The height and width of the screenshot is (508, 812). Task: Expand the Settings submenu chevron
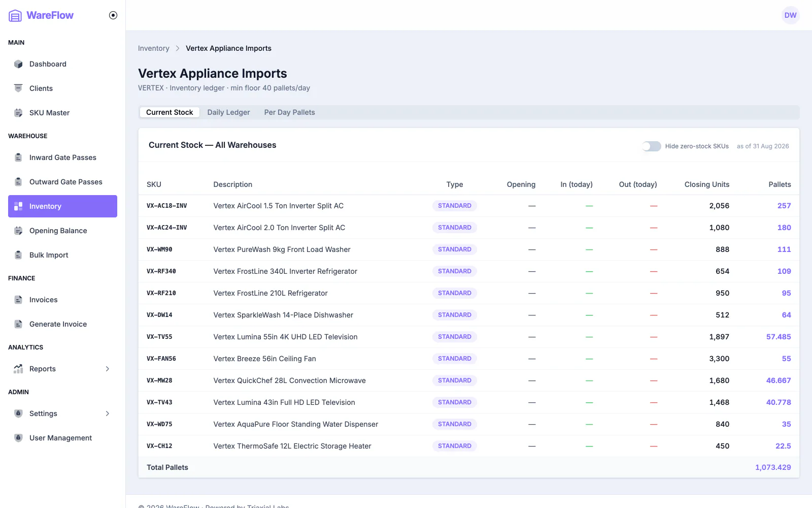(x=108, y=414)
